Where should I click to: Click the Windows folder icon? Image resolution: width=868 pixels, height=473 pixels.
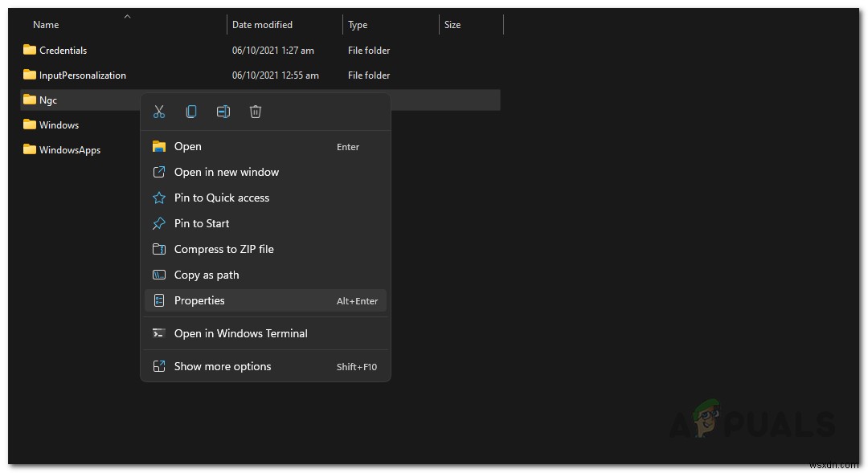30,124
